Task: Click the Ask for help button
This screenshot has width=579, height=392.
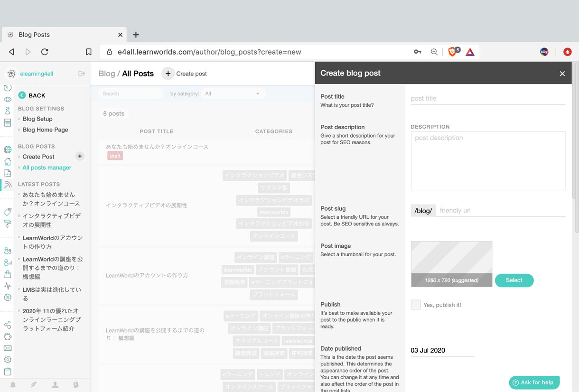Action: pos(534,383)
